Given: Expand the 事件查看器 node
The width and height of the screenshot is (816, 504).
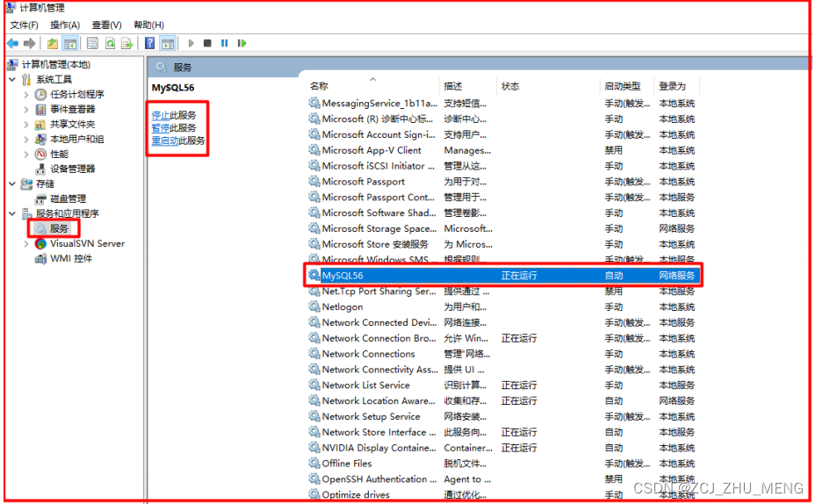Looking at the screenshot, I should 26,110.
